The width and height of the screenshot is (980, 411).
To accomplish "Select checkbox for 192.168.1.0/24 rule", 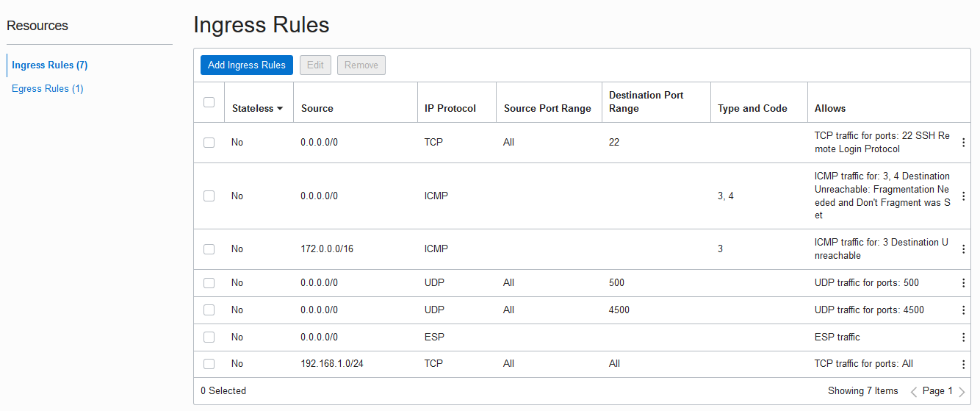I will [209, 364].
